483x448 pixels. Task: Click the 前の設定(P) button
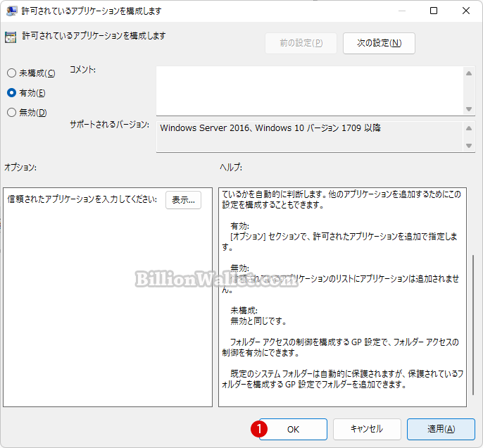(301, 43)
